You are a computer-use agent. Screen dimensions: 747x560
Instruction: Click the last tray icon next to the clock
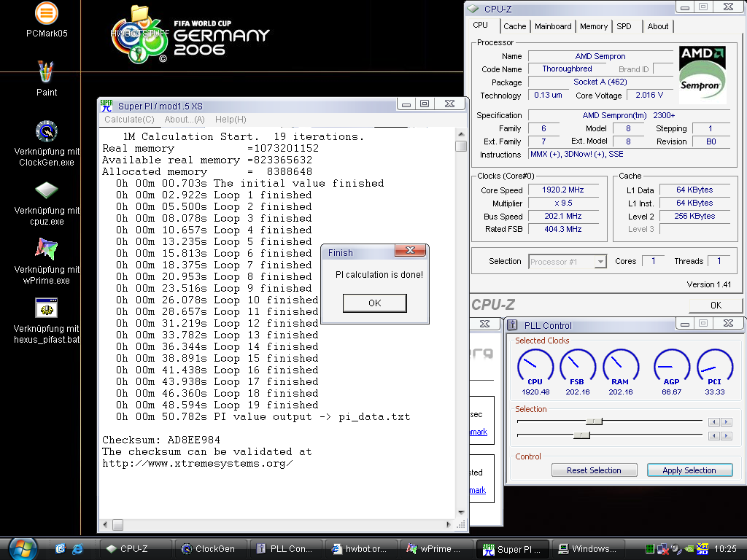tap(703, 549)
